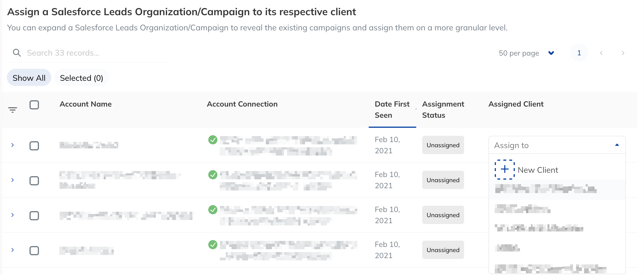Viewport: 644px width, 275px height.
Task: Sort by Account Connection column
Action: 242,104
